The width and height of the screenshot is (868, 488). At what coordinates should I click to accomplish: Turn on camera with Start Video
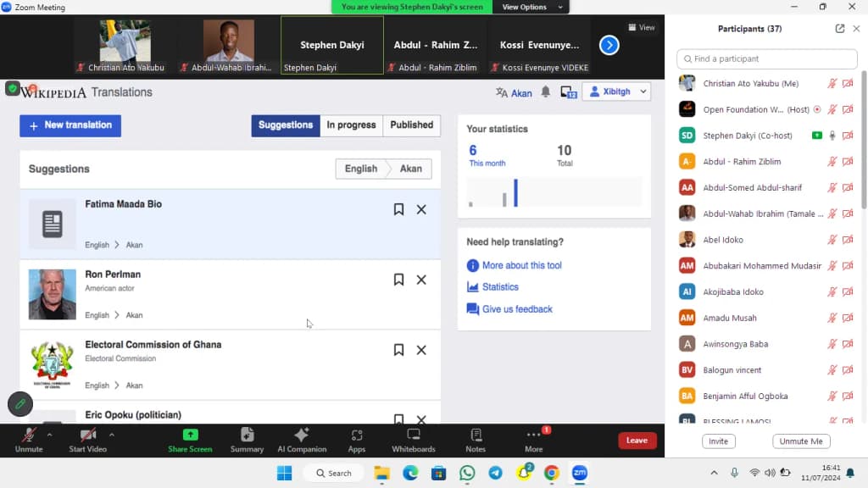[x=87, y=441]
